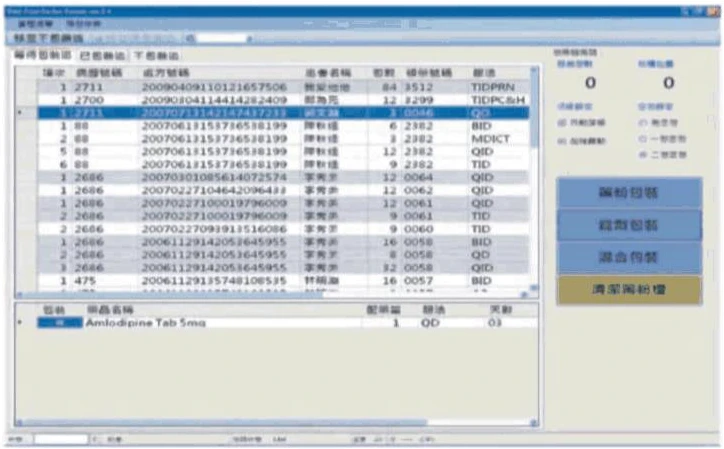The height and width of the screenshot is (449, 724).
Task: Click the tan-colored button under the blue buttons
Action: click(x=629, y=290)
